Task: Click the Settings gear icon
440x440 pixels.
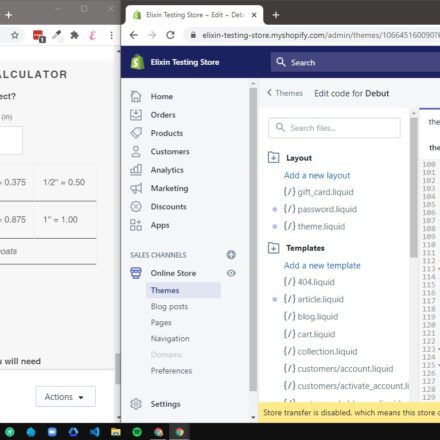Action: pyautogui.click(x=136, y=404)
